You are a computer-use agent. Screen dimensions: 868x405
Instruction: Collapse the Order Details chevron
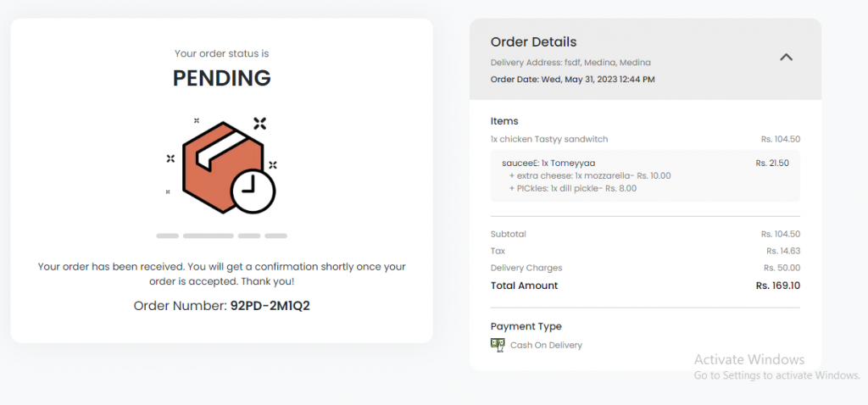pos(786,58)
